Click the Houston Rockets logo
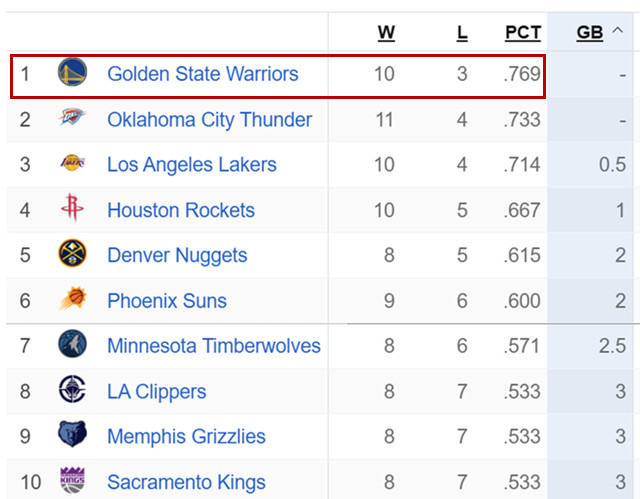640x499 pixels. point(72,207)
